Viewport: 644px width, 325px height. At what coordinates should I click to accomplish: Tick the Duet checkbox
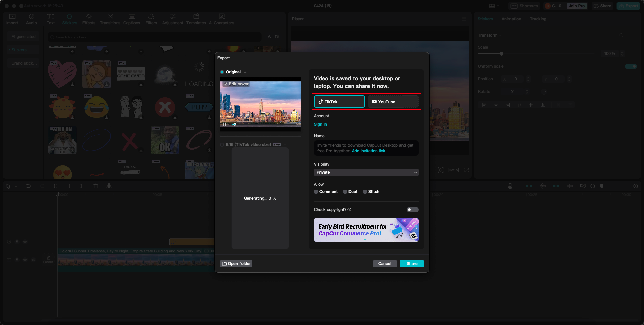(345, 192)
